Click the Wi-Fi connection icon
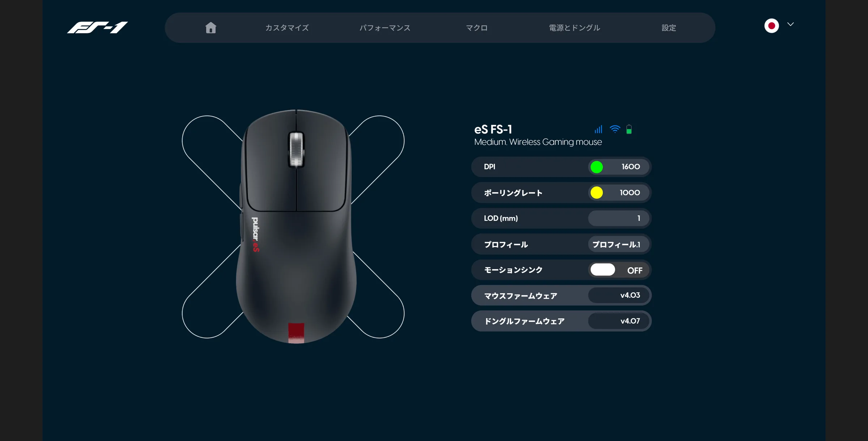The height and width of the screenshot is (441, 868). pos(615,129)
